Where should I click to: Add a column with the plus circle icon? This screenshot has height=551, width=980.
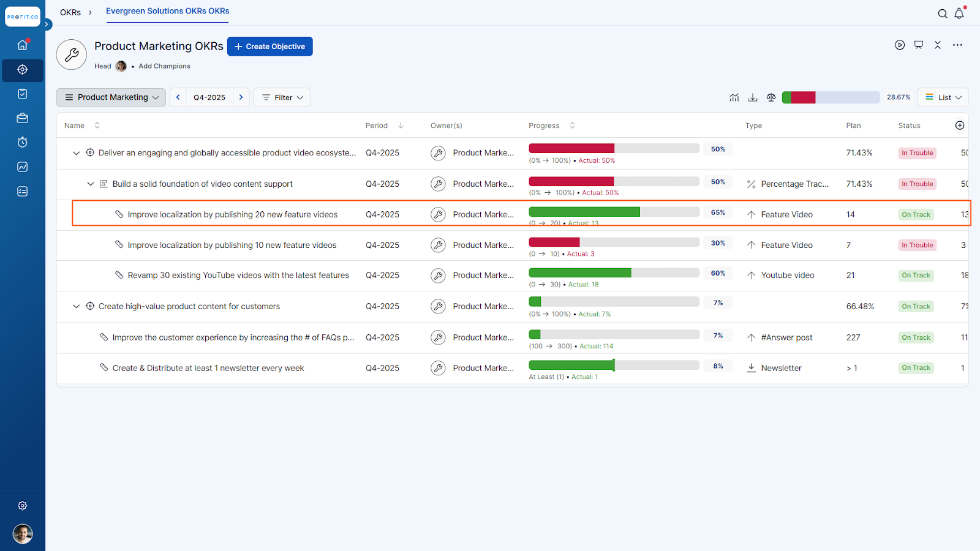[x=960, y=126]
